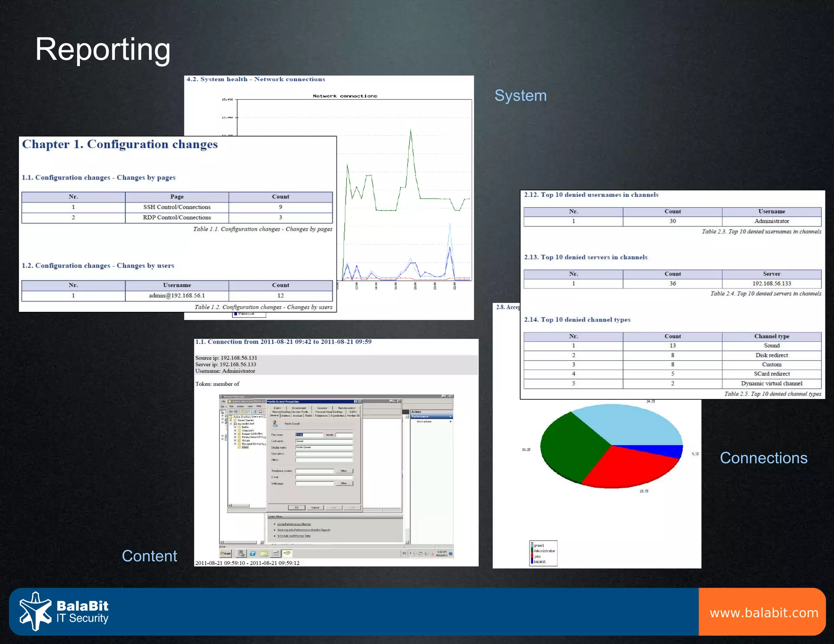Click the back arrow in Active Directory toolbar
The image size is (834, 644).
(x=230, y=411)
